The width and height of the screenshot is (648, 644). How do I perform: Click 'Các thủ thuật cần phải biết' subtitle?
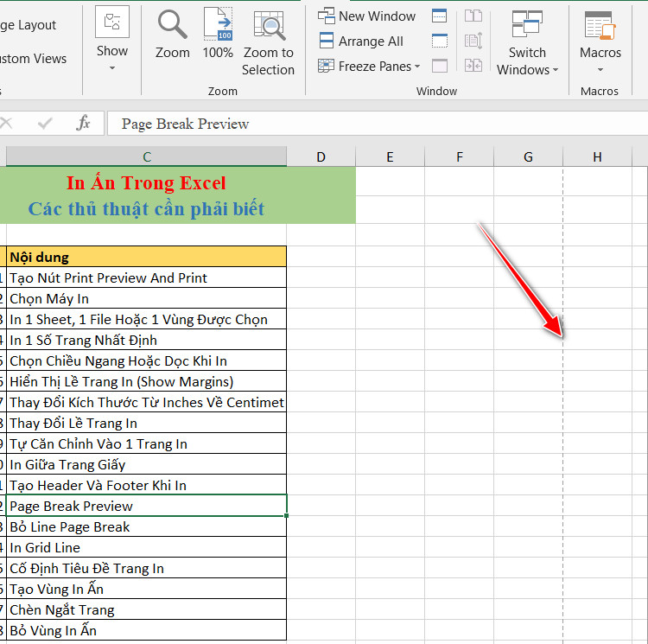(x=146, y=208)
